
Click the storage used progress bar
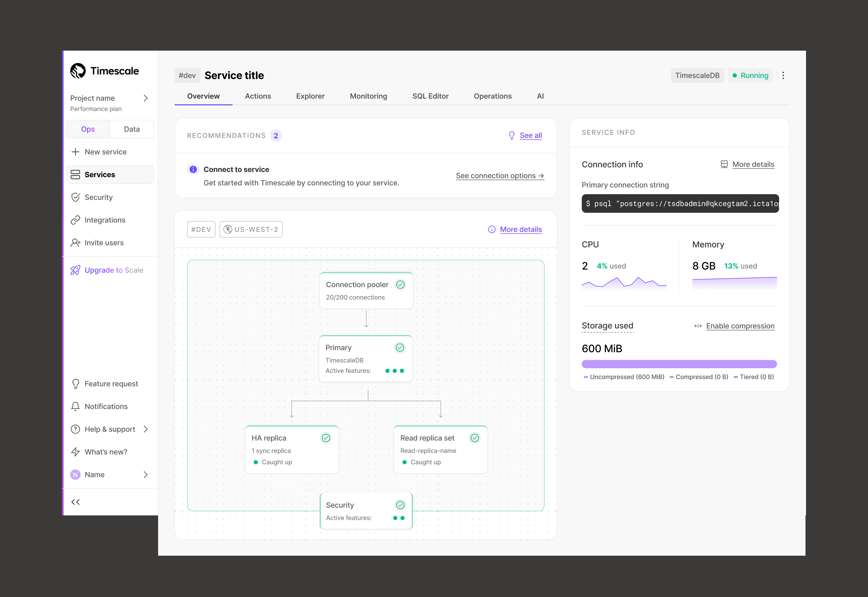point(679,364)
